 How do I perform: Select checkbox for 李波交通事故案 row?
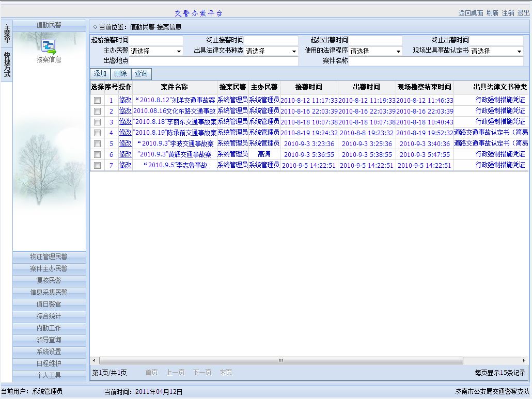click(97, 143)
